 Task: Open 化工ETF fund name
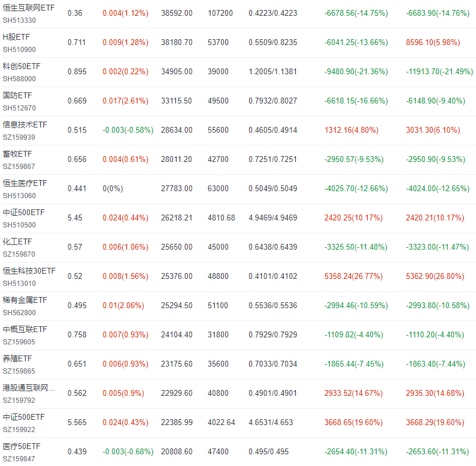pos(17,241)
